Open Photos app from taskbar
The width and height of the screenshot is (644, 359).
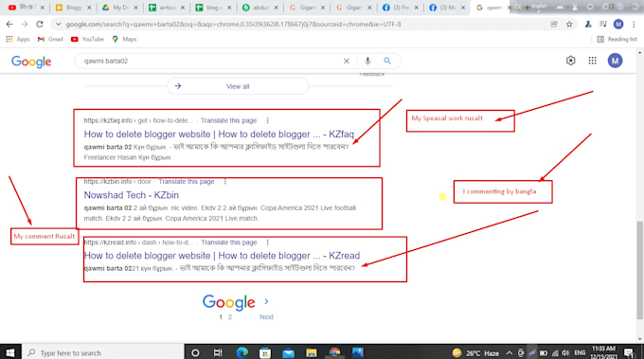pyautogui.click(x=358, y=352)
